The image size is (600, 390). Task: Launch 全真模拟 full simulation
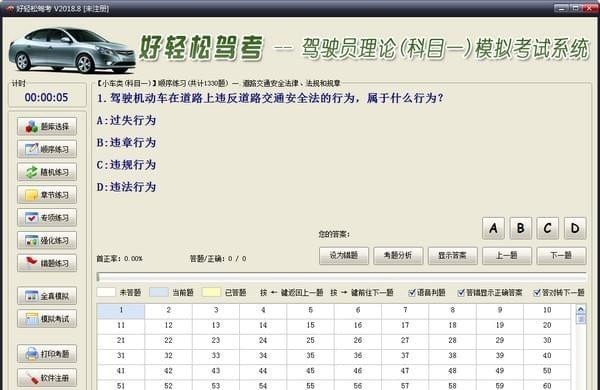(x=47, y=296)
